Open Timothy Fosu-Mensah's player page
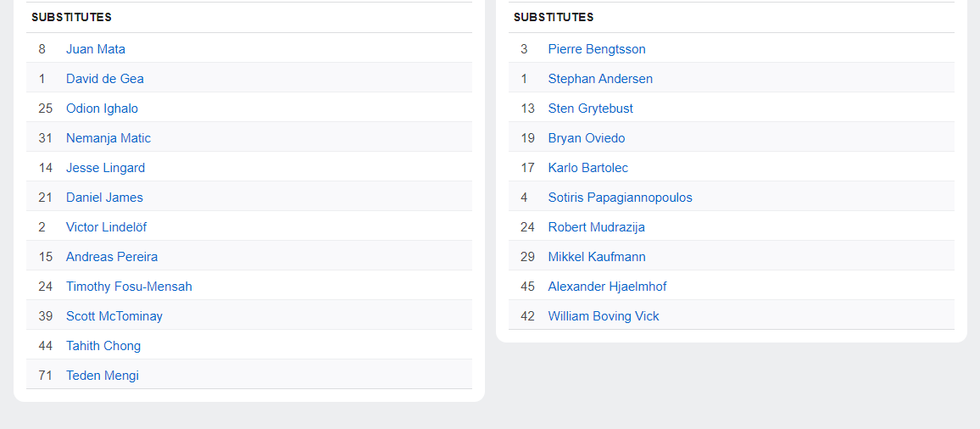 (x=129, y=287)
